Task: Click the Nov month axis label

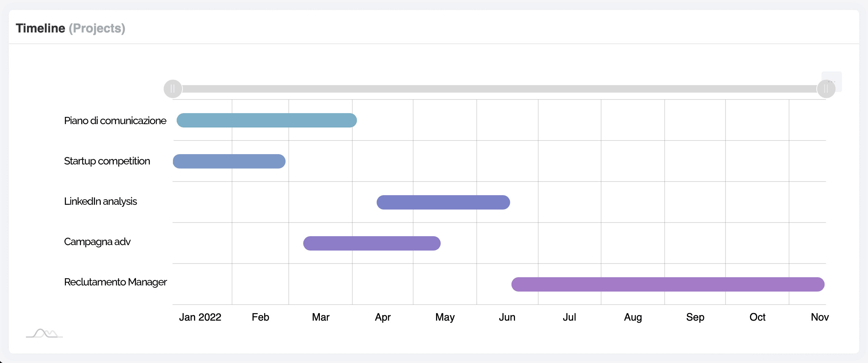Action: point(819,317)
